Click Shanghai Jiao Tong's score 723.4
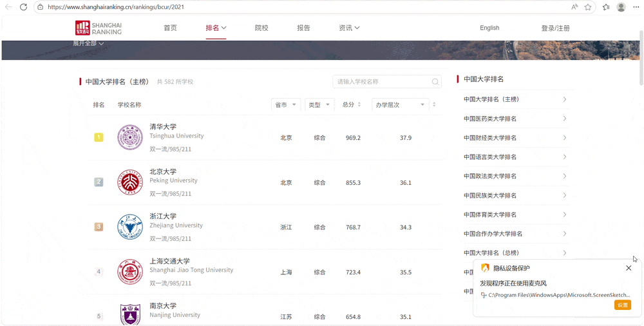Image resolution: width=644 pixels, height=326 pixels. (x=353, y=272)
